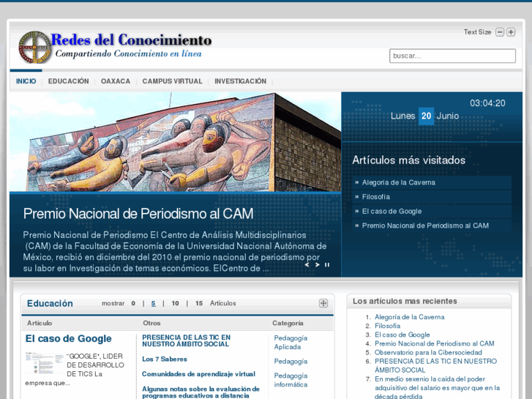Open PRESENCIA DE LAS TIC article in Otros
Image resolution: width=532 pixels, height=399 pixels.
point(187,340)
